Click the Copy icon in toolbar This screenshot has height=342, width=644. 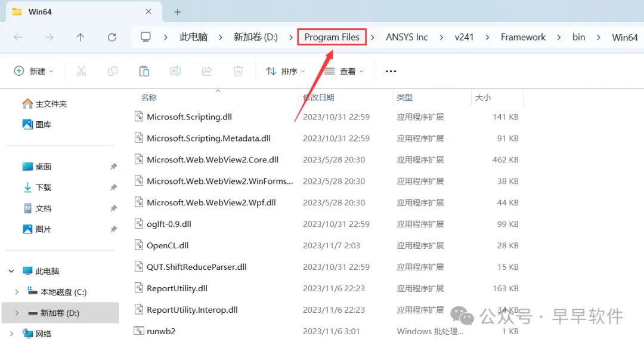click(113, 71)
